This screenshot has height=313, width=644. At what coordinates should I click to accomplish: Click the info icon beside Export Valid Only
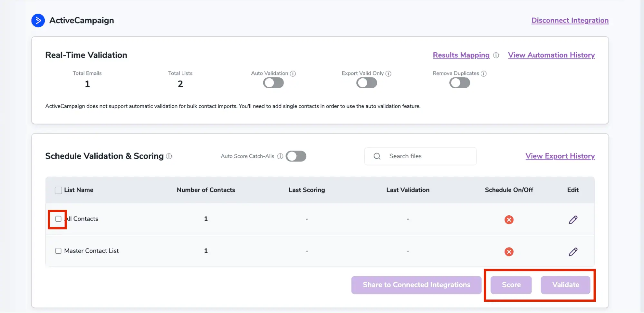[x=389, y=73]
